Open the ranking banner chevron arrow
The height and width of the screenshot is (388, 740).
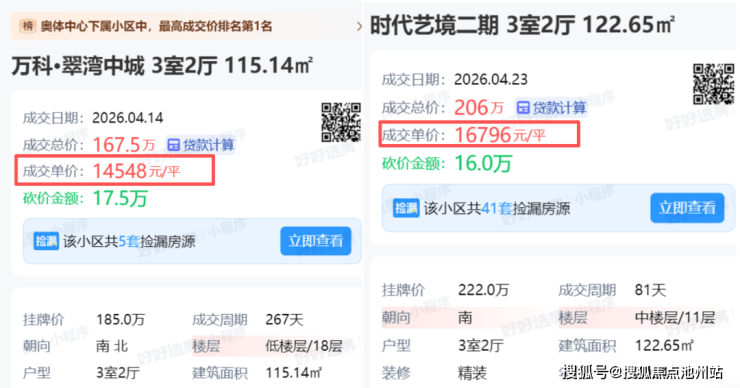[359, 26]
